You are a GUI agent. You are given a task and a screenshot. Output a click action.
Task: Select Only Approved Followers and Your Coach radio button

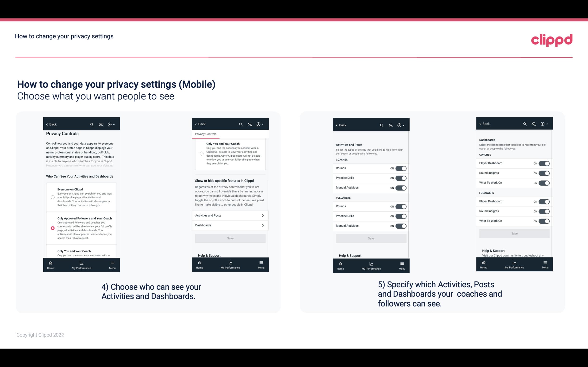(x=52, y=228)
